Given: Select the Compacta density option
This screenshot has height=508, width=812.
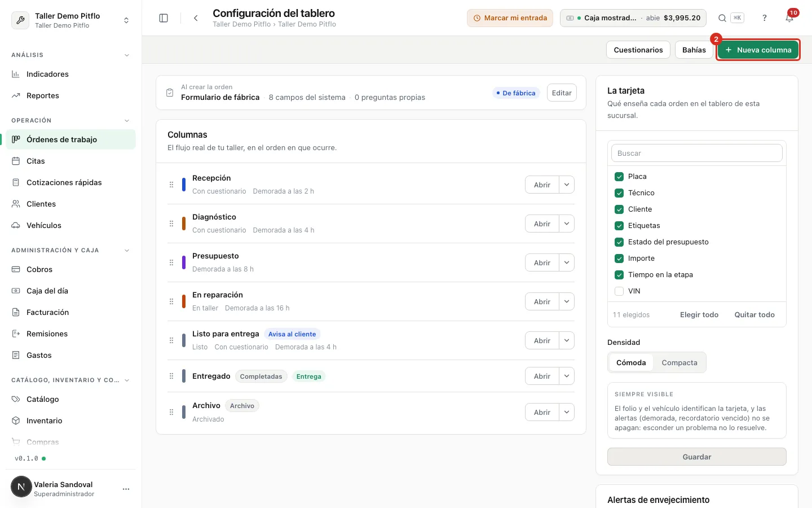Looking at the screenshot, I should click(x=679, y=362).
